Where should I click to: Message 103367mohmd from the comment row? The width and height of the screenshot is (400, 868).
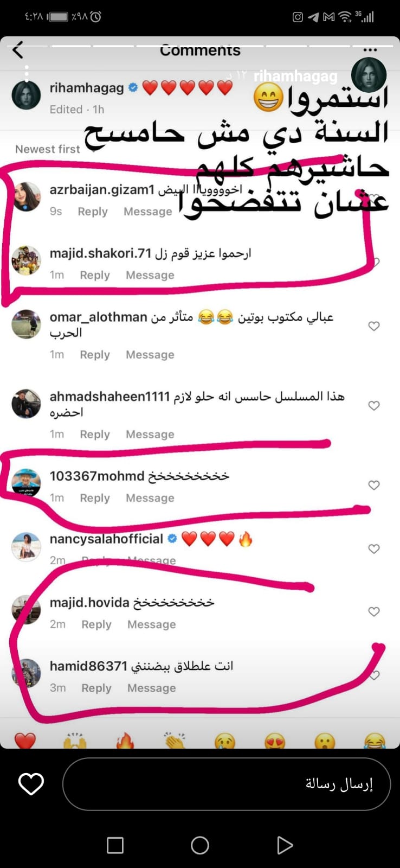(150, 498)
